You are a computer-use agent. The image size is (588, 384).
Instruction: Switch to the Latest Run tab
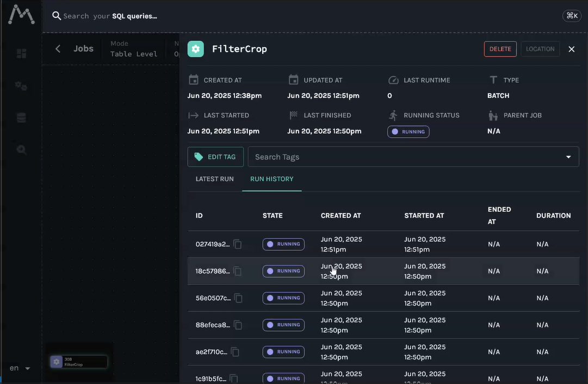(x=214, y=179)
